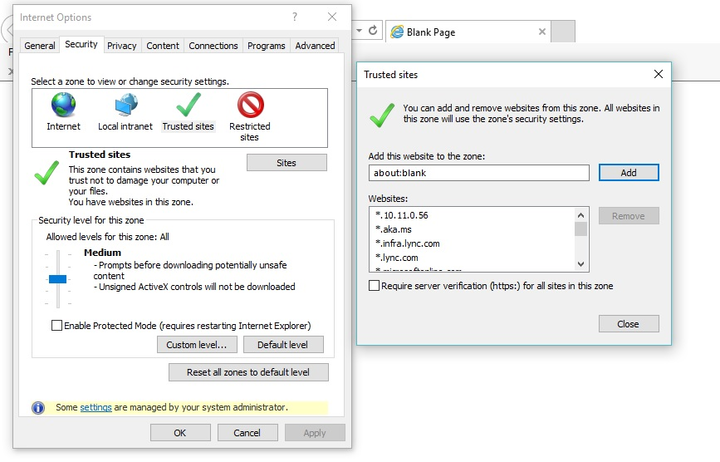Click the Internet Options help question mark

[x=294, y=17]
